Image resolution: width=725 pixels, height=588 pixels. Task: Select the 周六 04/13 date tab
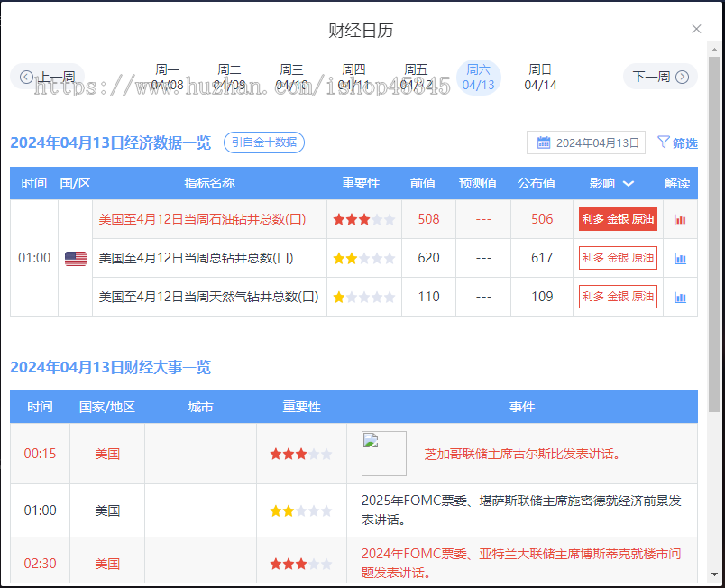click(x=479, y=78)
